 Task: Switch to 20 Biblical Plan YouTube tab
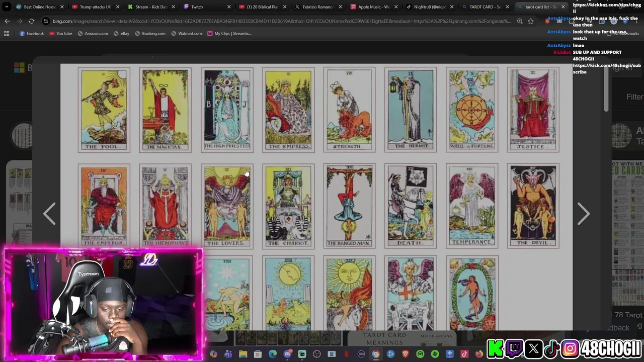tap(262, 7)
